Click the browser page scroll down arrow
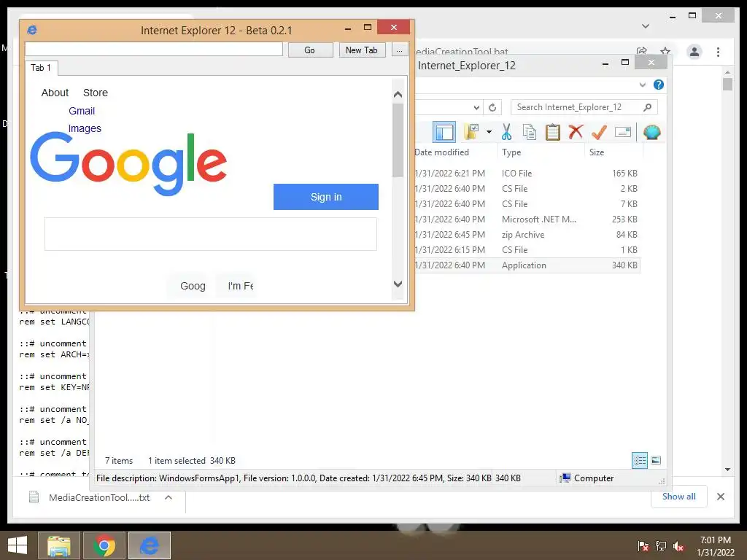 click(x=398, y=284)
